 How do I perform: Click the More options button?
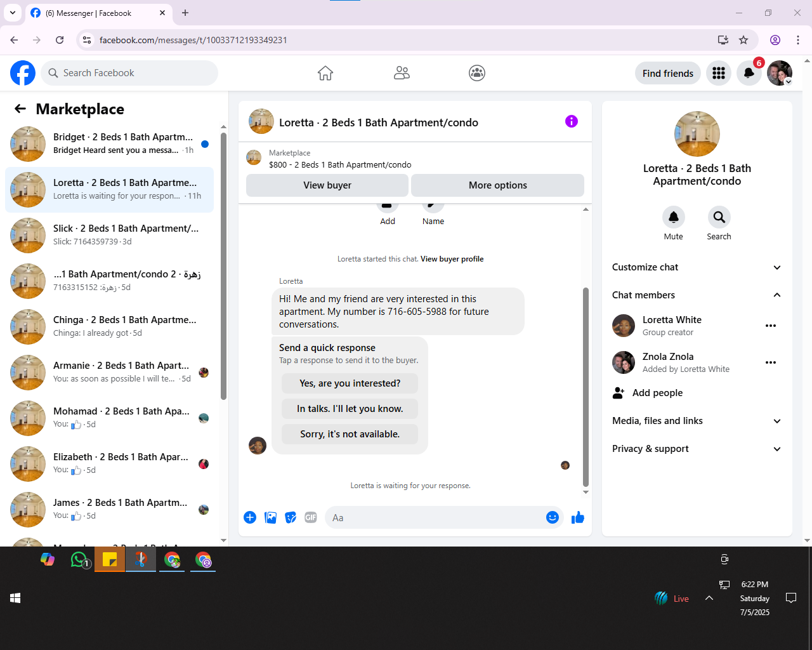(x=498, y=185)
